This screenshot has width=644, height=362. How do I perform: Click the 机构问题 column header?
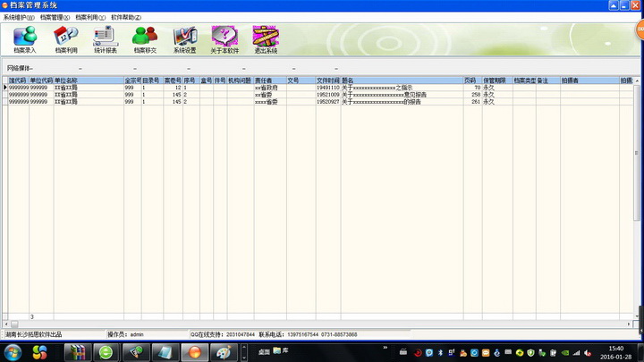pos(241,80)
